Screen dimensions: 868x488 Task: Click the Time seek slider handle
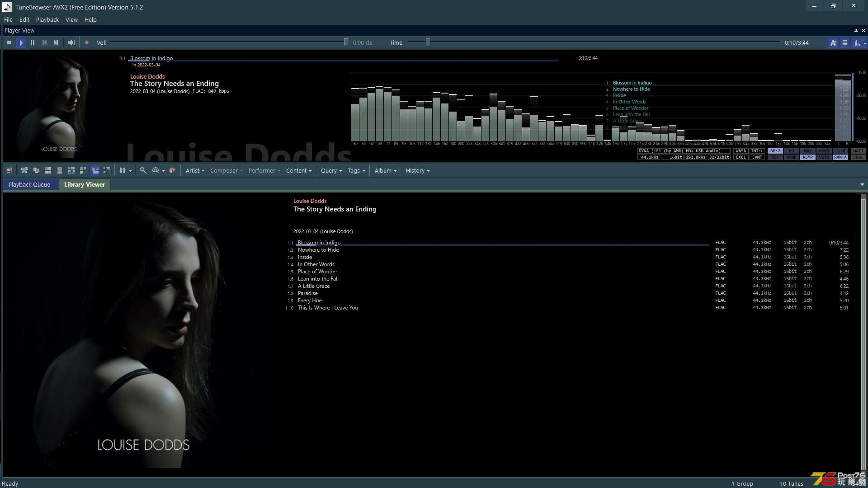pos(428,42)
